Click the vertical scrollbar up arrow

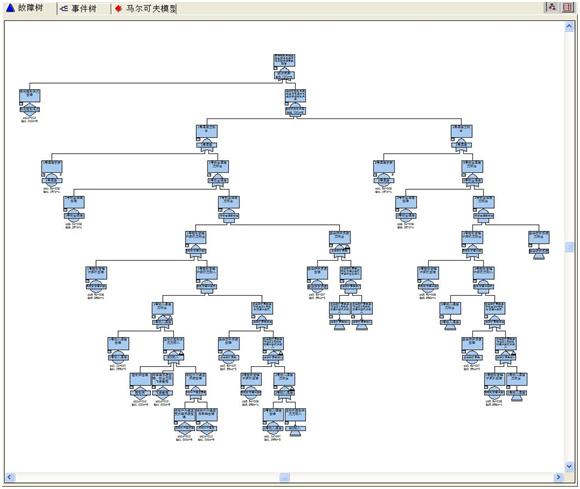point(569,26)
